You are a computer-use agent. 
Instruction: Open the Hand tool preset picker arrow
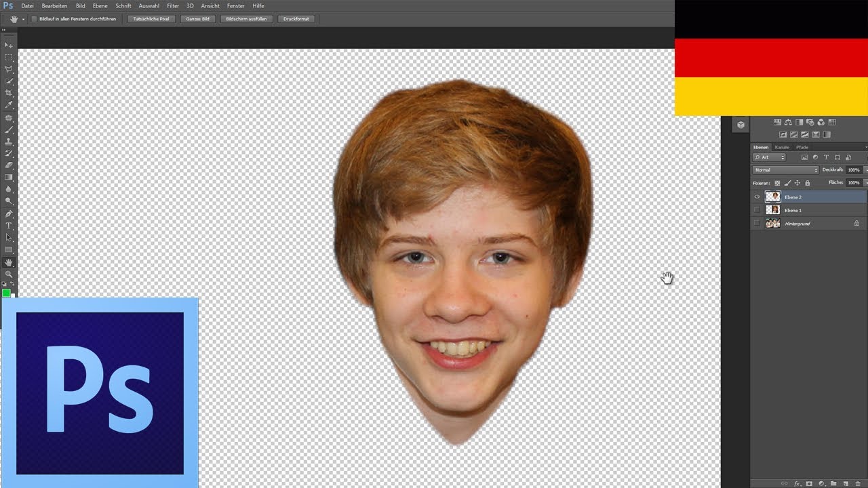coord(23,19)
